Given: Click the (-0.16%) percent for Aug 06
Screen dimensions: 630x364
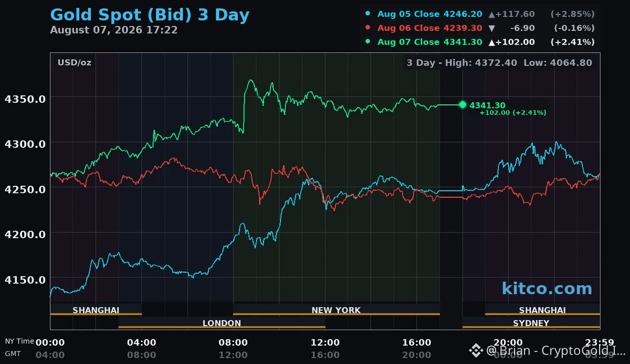Looking at the screenshot, I should click(x=574, y=28).
